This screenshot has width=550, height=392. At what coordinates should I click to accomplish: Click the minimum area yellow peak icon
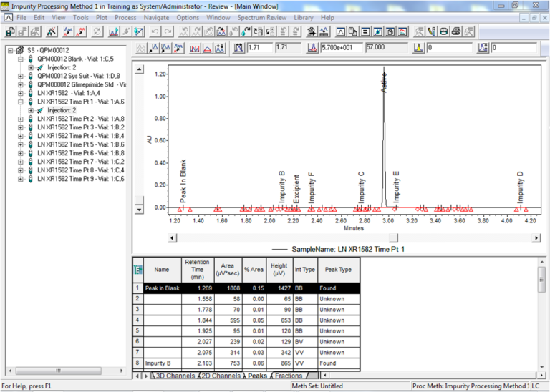click(418, 48)
